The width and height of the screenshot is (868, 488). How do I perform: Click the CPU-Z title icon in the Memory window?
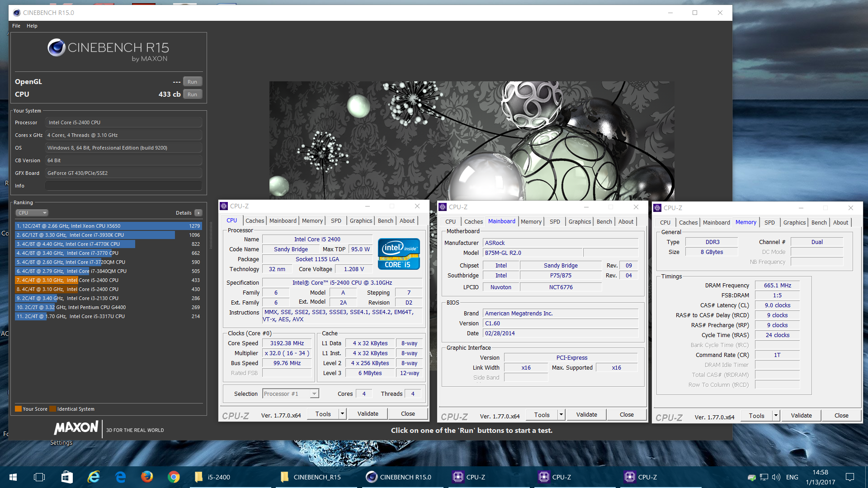tap(657, 208)
